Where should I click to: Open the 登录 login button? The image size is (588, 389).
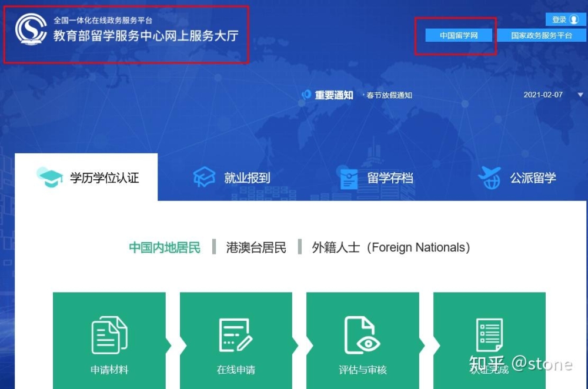566,19
